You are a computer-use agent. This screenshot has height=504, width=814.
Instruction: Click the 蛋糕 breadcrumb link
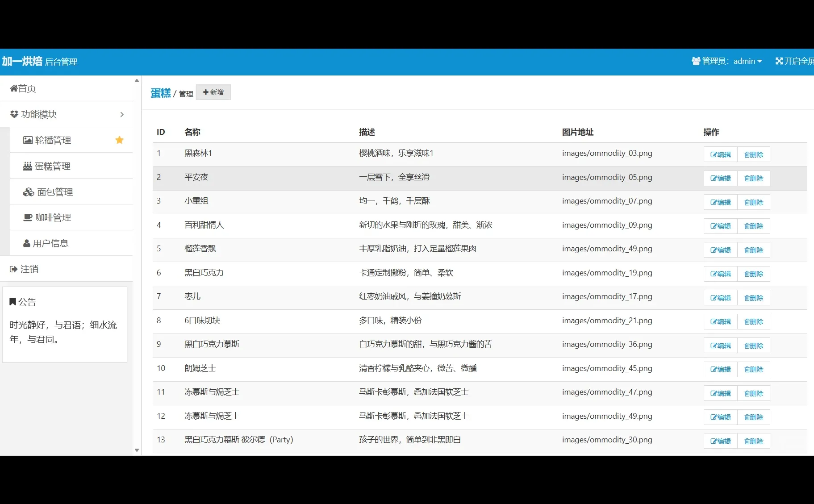[160, 92]
